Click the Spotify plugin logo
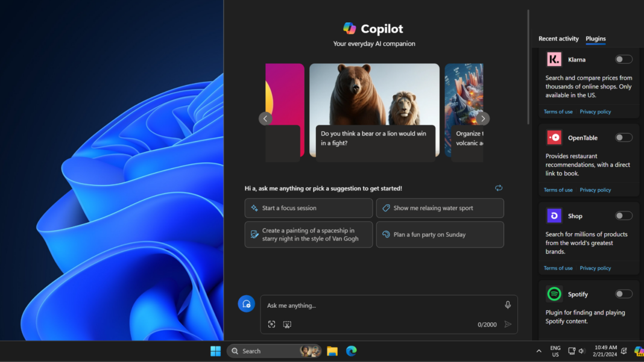 [x=554, y=294]
